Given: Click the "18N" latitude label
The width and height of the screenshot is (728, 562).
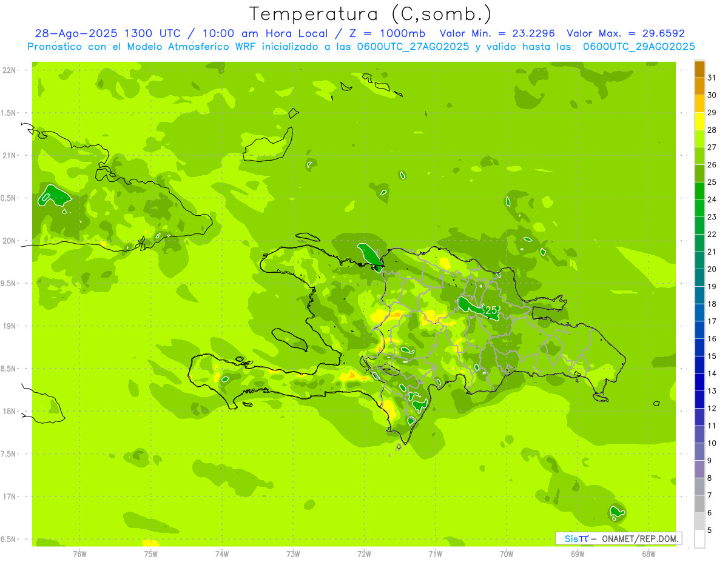Looking at the screenshot, I should (x=9, y=411).
